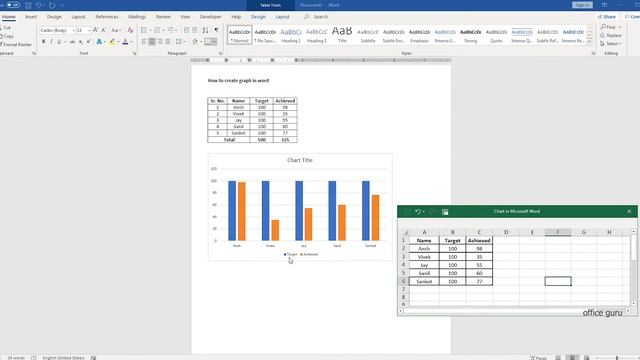
Task: Click the Bullets list icon
Action: click(x=144, y=30)
